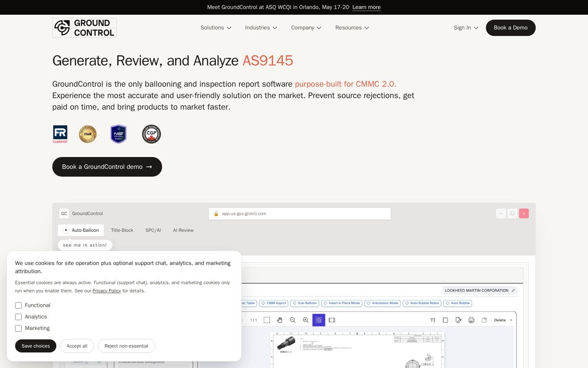Toggle the Sub-Balloon chip

point(305,303)
